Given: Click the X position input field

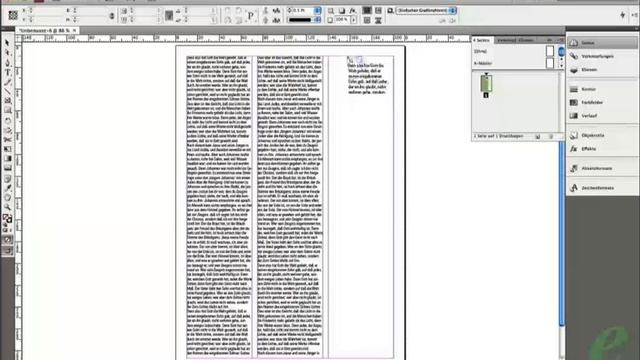Looking at the screenshot, I should point(46,11).
